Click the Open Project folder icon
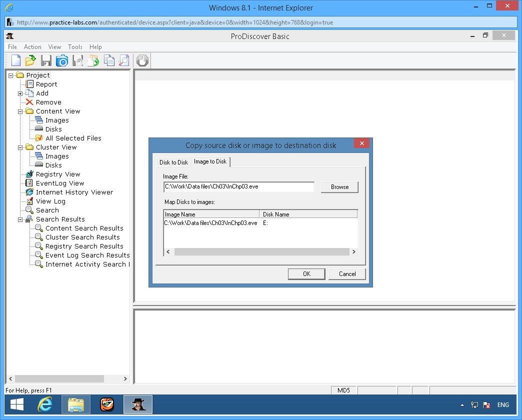Screen dimensions: 522x420 (x=31, y=61)
